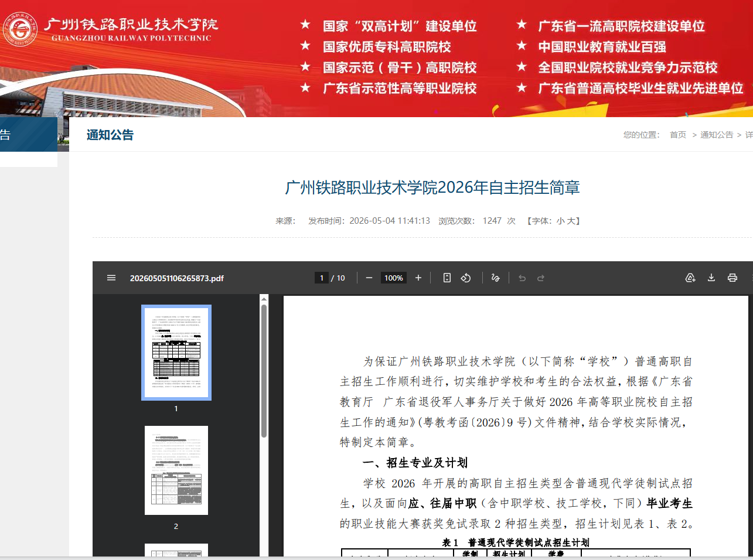Select page 1 thumbnail
Image resolution: width=753 pixels, height=560 pixels.
click(176, 353)
